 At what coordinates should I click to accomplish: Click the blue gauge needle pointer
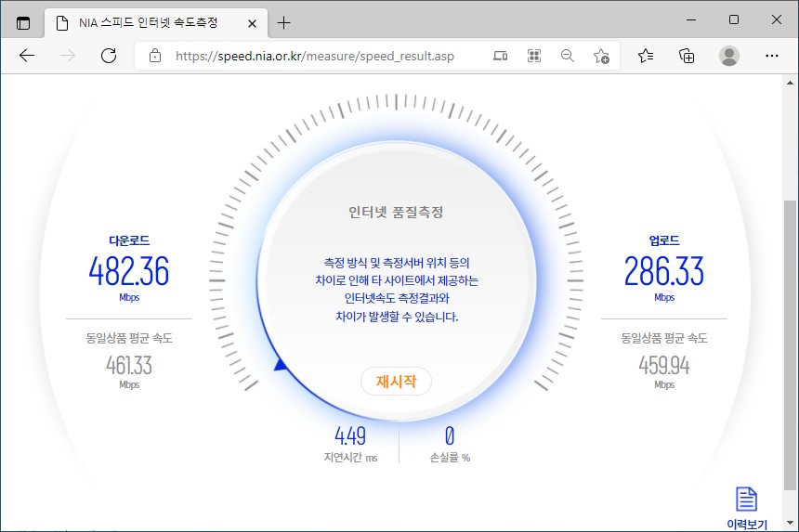280,365
